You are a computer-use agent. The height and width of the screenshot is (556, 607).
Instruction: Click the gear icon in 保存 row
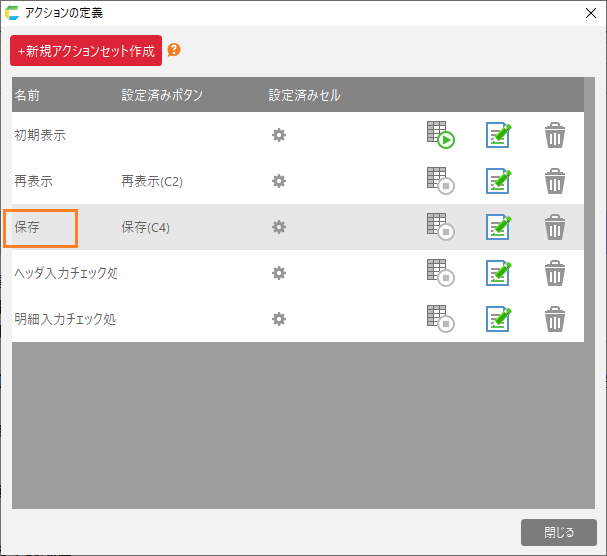pyautogui.click(x=279, y=227)
